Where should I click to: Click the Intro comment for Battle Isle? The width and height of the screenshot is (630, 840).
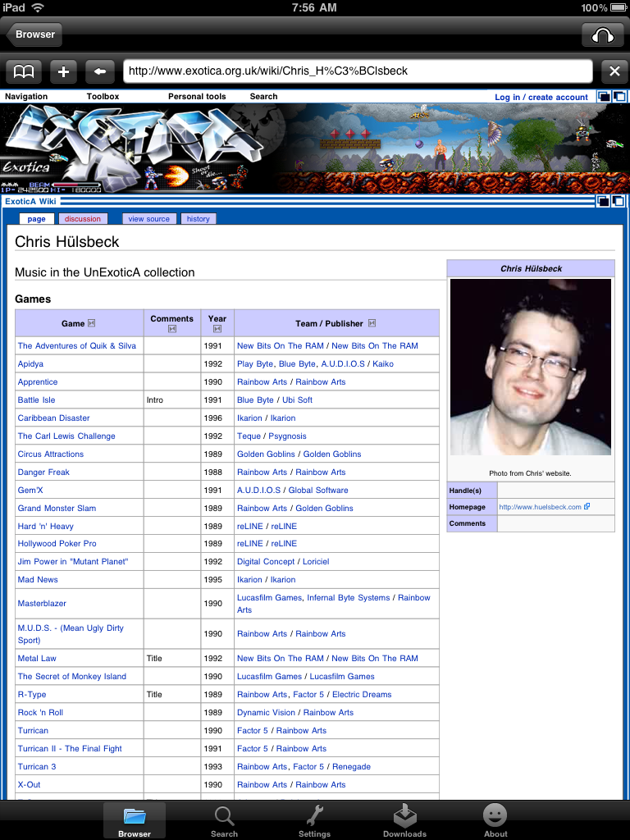(x=155, y=399)
